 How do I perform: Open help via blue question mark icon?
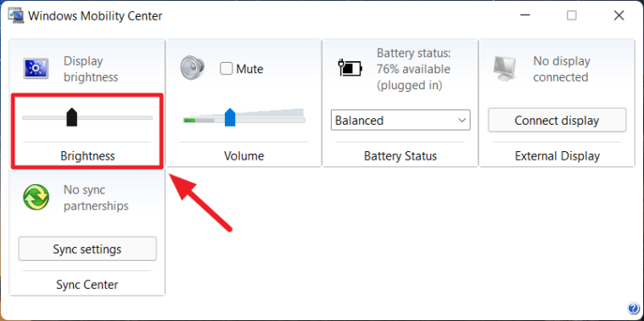tap(632, 308)
